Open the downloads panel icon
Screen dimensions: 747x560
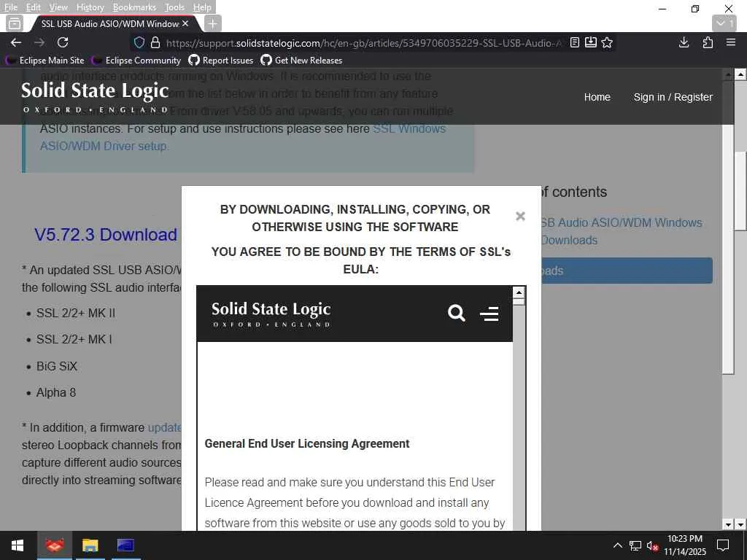click(684, 42)
